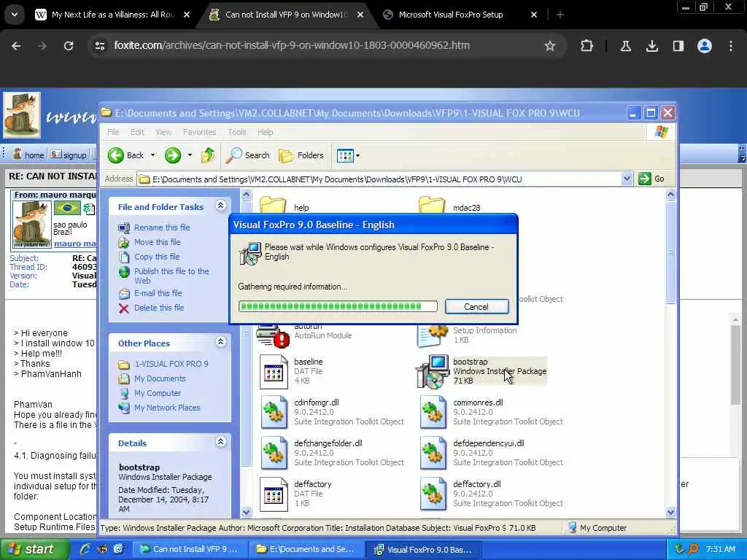Open Forward button history dropdown arrow
The height and width of the screenshot is (560, 747).
[190, 155]
